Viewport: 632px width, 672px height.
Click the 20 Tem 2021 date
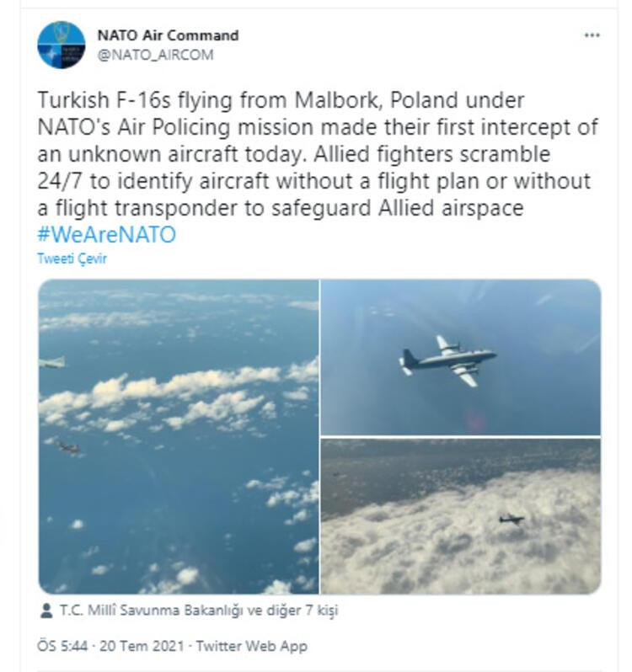[142, 646]
